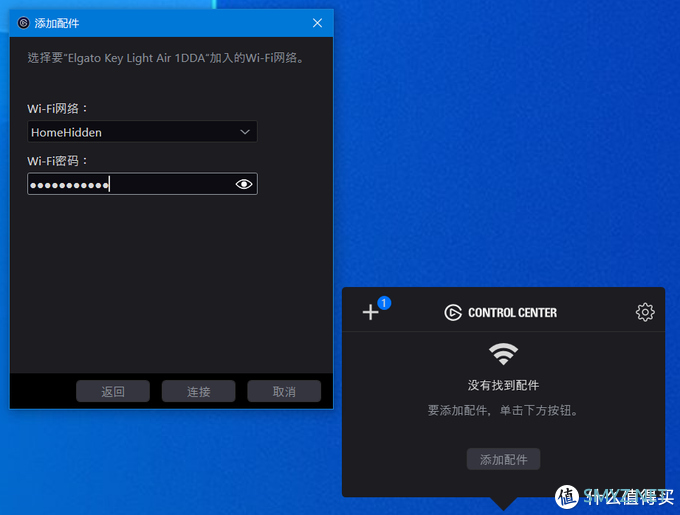
Task: Click the 取消 button
Action: (x=284, y=391)
